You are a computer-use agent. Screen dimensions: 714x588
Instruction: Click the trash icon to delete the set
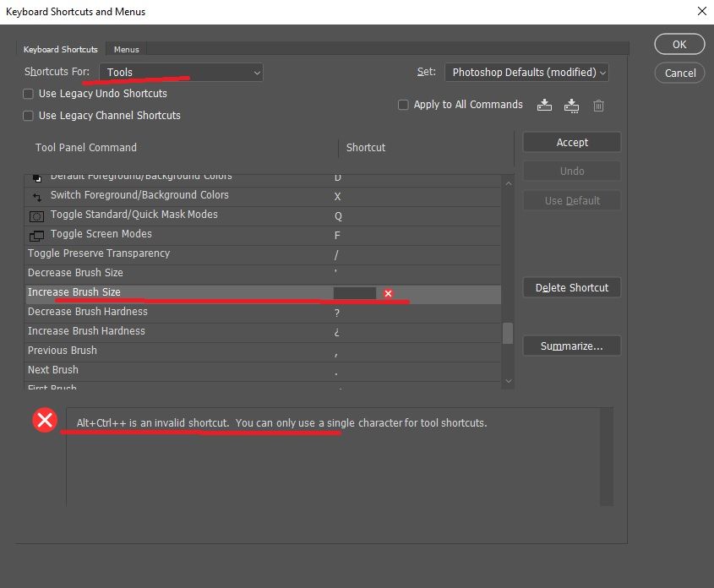point(598,105)
